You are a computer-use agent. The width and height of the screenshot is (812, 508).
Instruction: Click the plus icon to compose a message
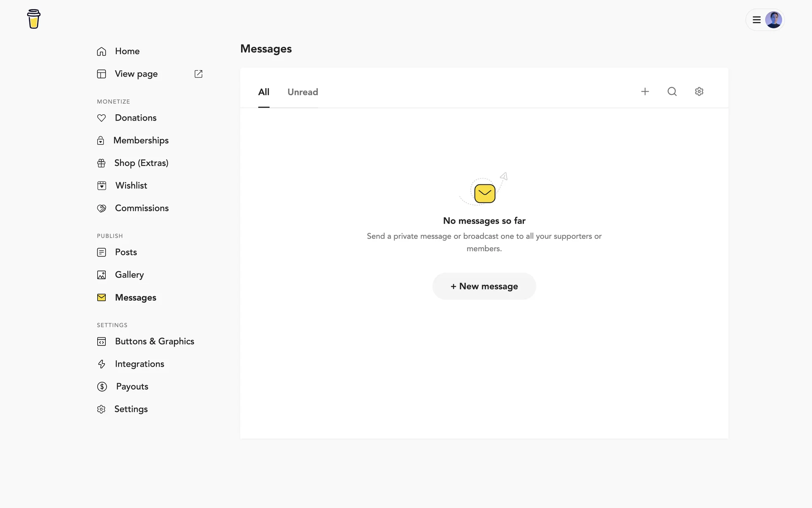(645, 91)
